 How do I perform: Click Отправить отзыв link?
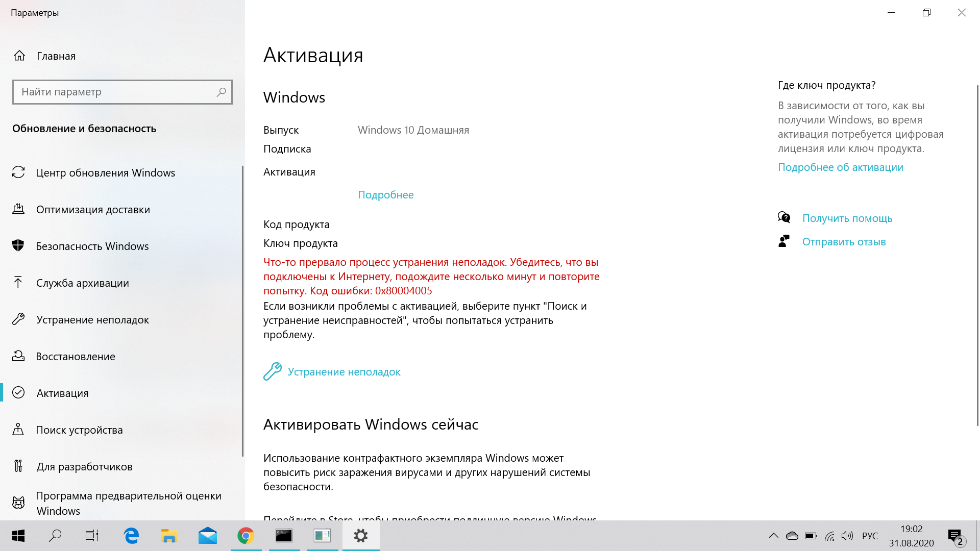844,242
